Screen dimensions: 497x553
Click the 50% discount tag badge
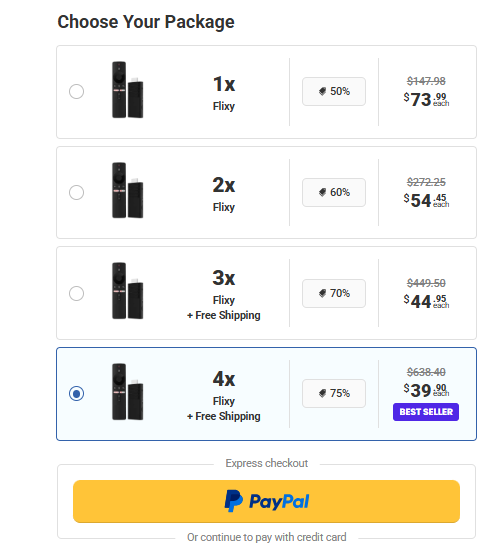[334, 91]
